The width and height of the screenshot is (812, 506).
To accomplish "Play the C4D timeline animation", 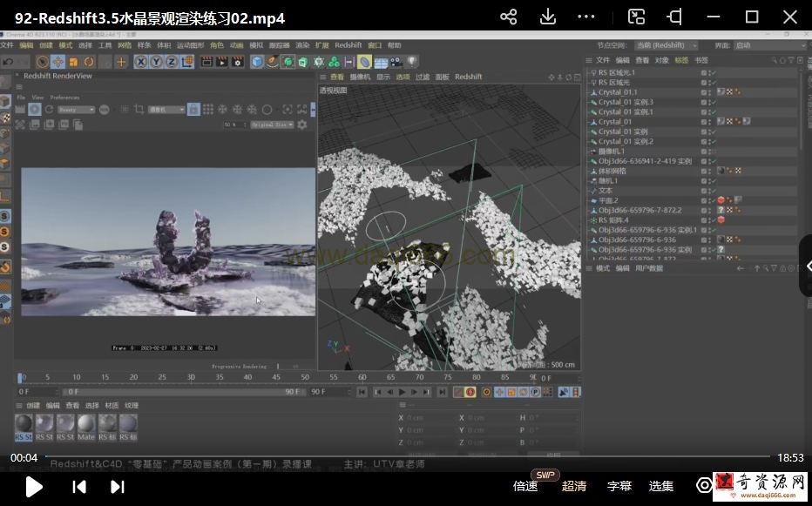I will 402,392.
